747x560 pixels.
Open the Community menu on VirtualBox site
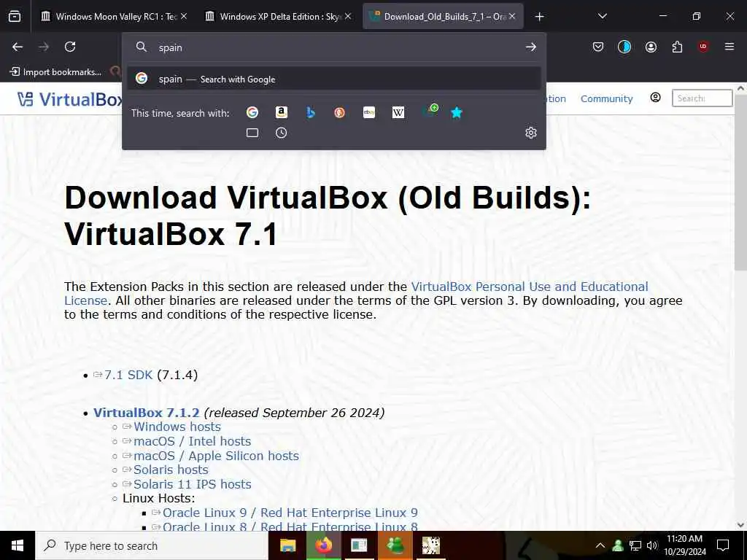tap(606, 98)
